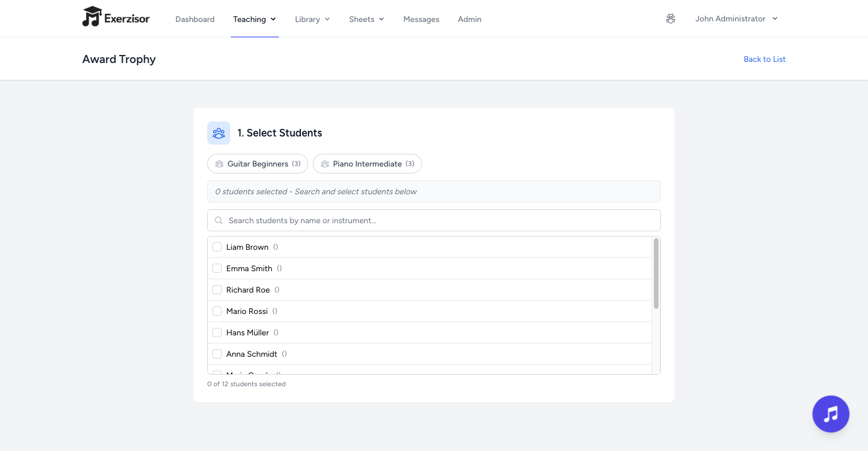Image resolution: width=868 pixels, height=451 pixels.
Task: Select Richard Roe's checkbox
Action: (x=217, y=290)
